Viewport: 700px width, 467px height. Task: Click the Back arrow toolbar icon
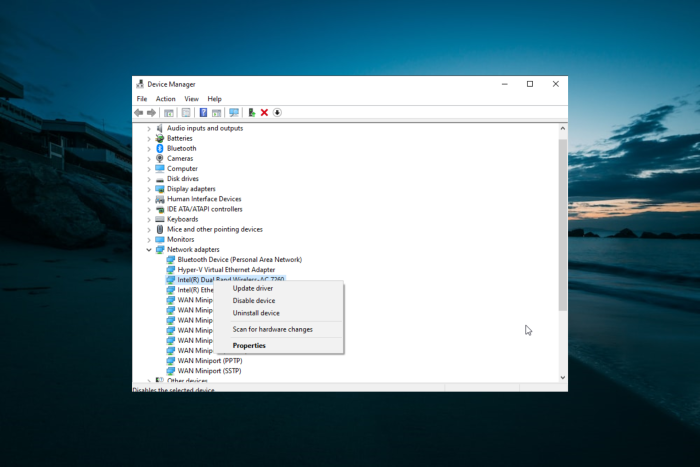tap(139, 113)
